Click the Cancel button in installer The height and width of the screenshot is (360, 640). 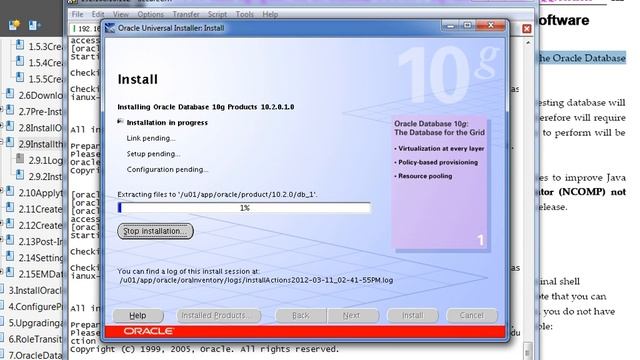(x=471, y=316)
